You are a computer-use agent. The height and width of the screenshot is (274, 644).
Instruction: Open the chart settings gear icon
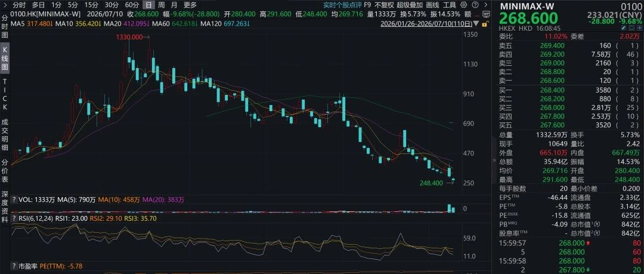464,5
